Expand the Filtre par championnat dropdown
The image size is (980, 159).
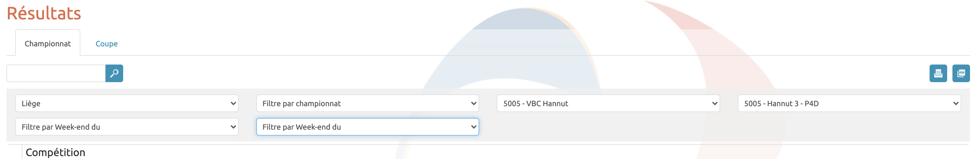tap(361, 104)
